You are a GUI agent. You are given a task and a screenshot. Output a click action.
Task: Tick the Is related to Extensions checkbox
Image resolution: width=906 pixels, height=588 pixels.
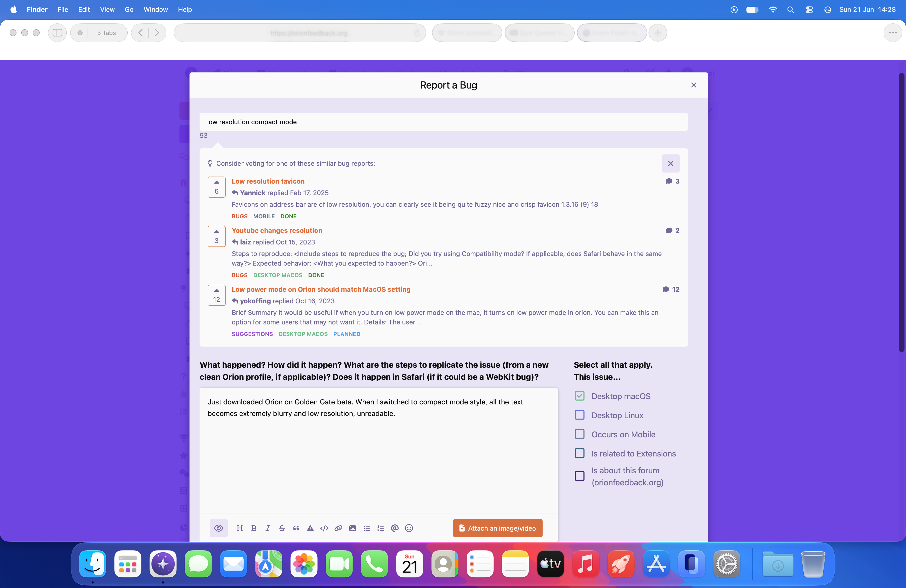(579, 453)
